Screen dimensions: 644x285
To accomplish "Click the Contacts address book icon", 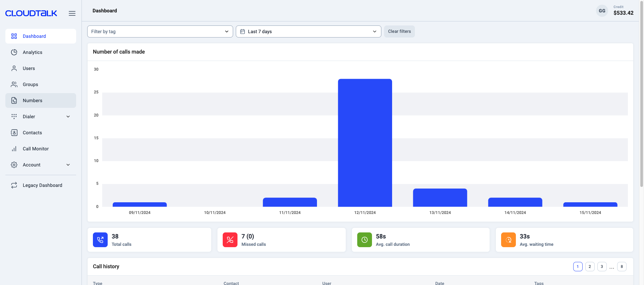I will [14, 133].
